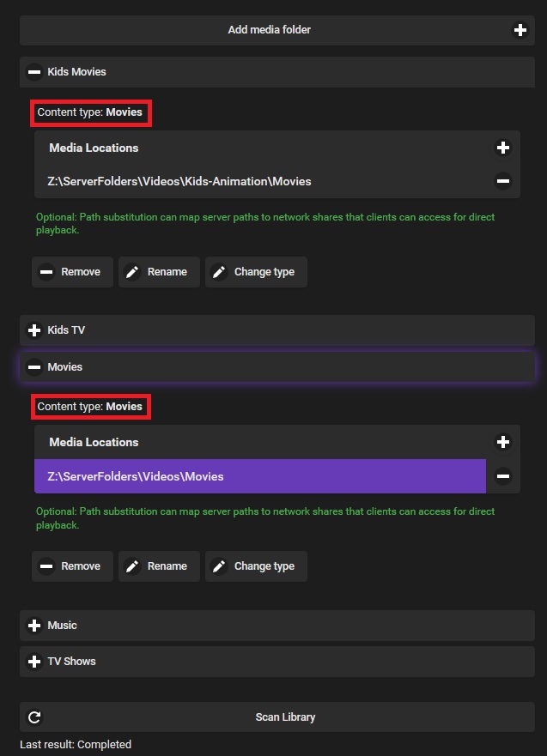Remove the Kids-Animation Movies path

[503, 181]
